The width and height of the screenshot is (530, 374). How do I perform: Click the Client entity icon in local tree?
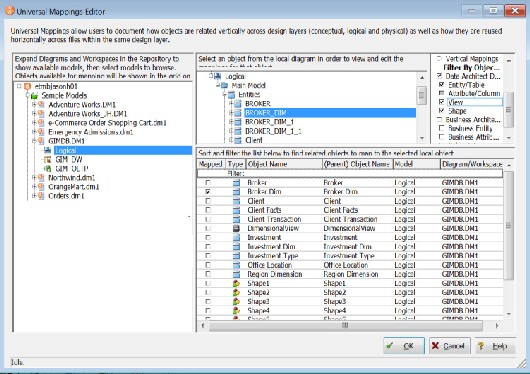tap(238, 140)
